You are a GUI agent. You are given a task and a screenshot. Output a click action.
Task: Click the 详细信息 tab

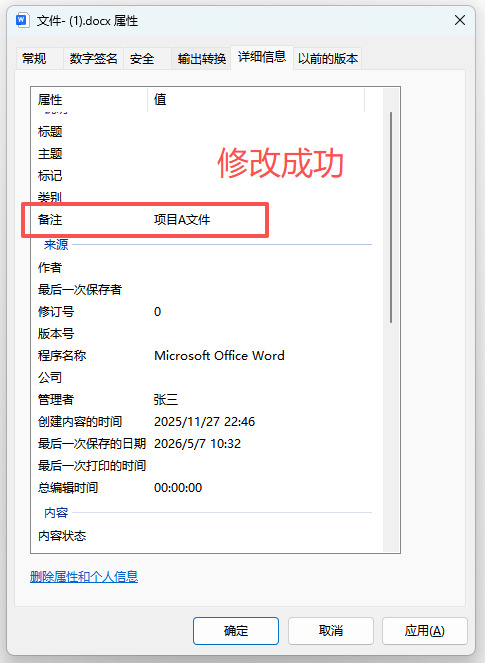coord(262,57)
